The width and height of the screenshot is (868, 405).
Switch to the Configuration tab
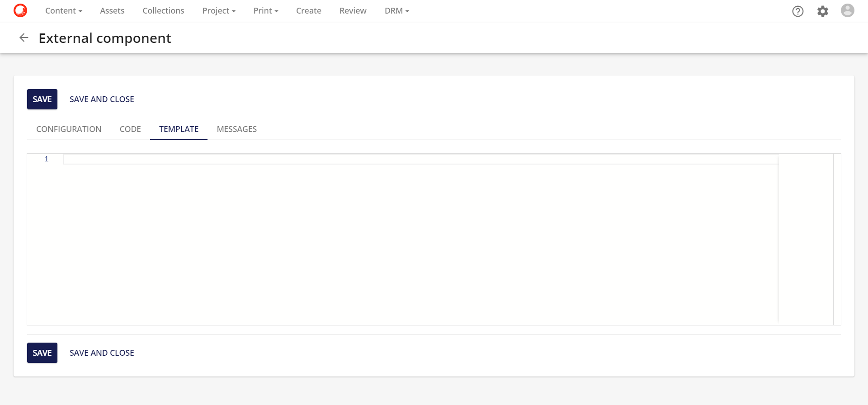click(69, 129)
